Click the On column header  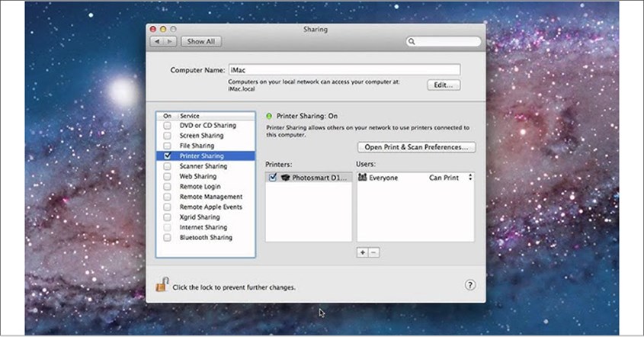click(167, 116)
